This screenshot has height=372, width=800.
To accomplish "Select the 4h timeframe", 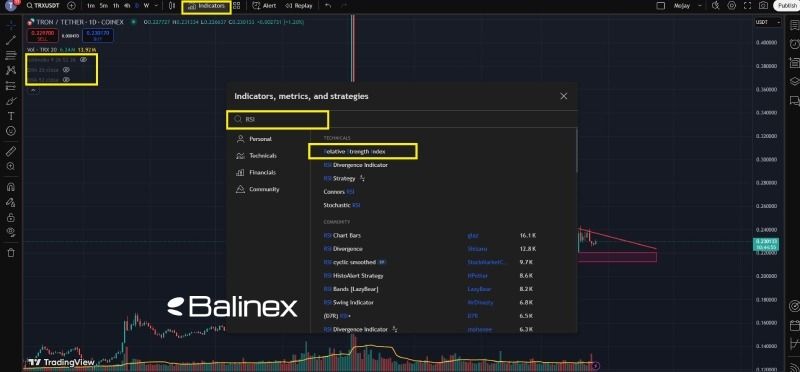I will click(x=127, y=6).
